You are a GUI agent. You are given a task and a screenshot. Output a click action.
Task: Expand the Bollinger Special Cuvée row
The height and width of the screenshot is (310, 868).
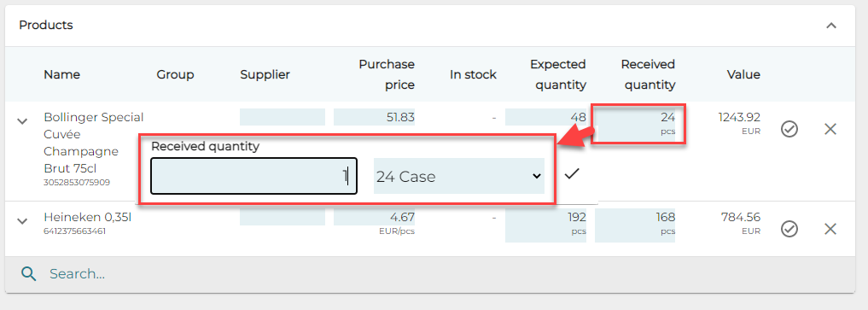tap(22, 121)
